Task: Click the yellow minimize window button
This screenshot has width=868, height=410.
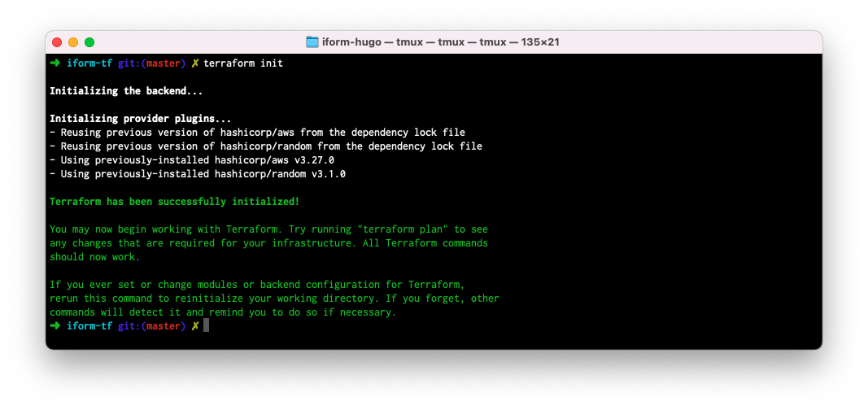Action: click(73, 42)
